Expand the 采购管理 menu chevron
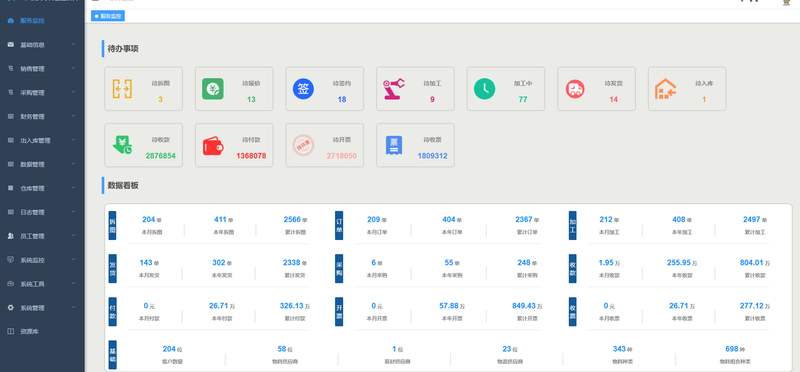 click(x=73, y=92)
